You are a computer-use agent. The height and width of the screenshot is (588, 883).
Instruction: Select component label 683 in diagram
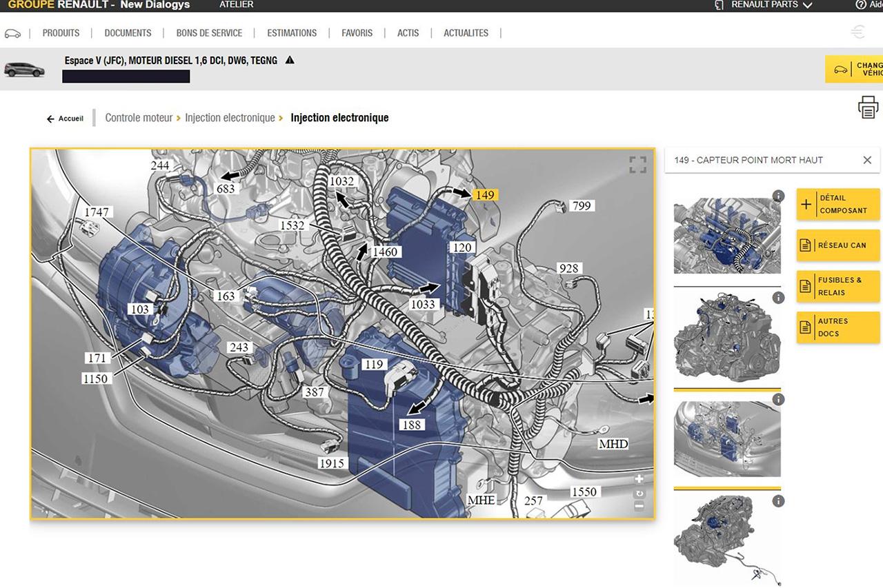tap(226, 188)
